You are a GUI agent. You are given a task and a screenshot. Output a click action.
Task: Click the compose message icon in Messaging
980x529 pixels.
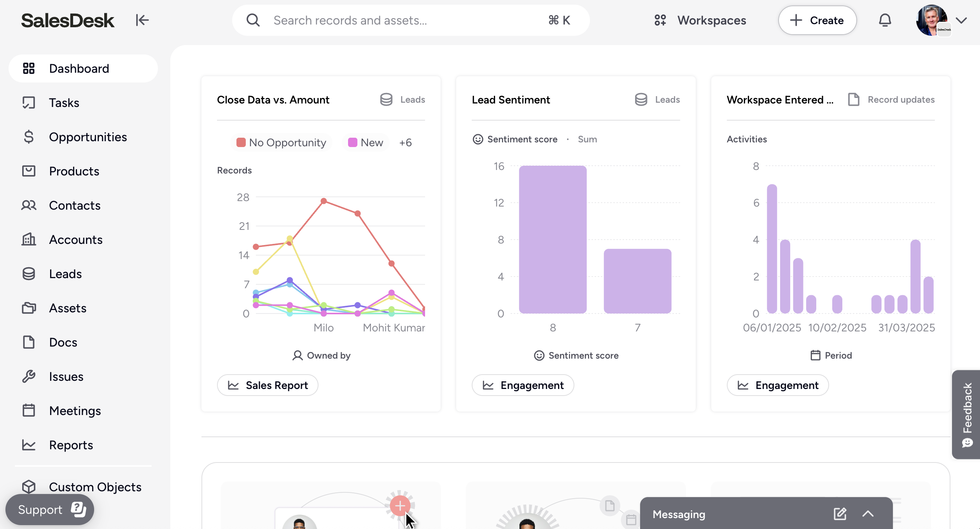click(840, 514)
